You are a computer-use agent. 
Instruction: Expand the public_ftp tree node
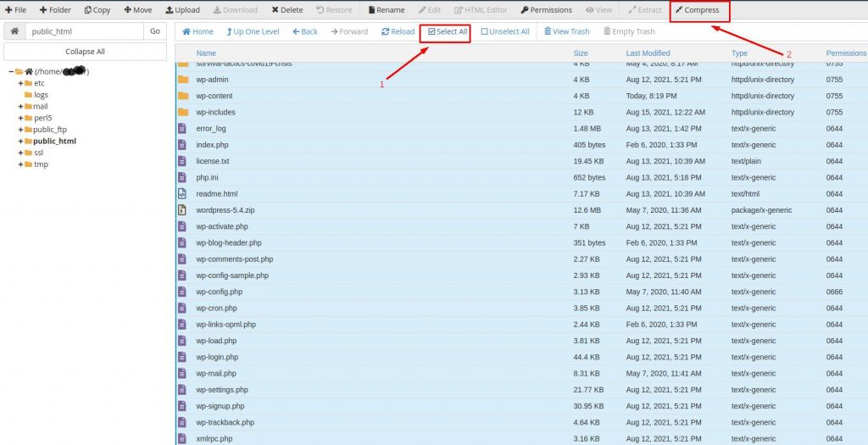20,130
